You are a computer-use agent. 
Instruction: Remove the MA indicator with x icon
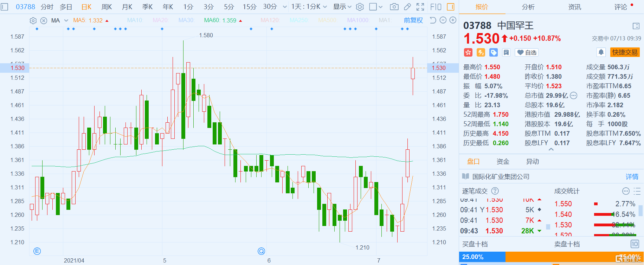click(44, 20)
